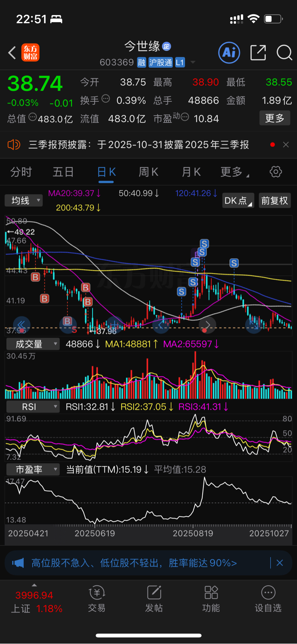Open chart settings gear icon
The image size is (297, 644).
pos(276,172)
